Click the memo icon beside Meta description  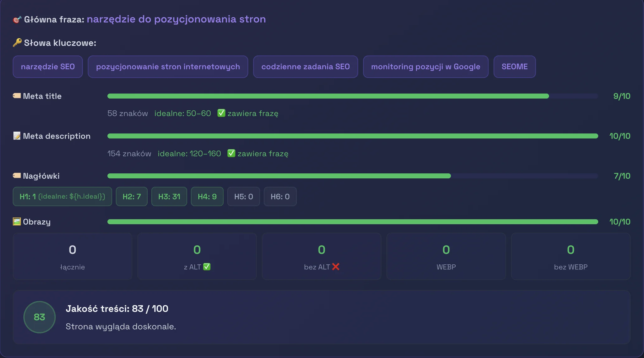[17, 136]
